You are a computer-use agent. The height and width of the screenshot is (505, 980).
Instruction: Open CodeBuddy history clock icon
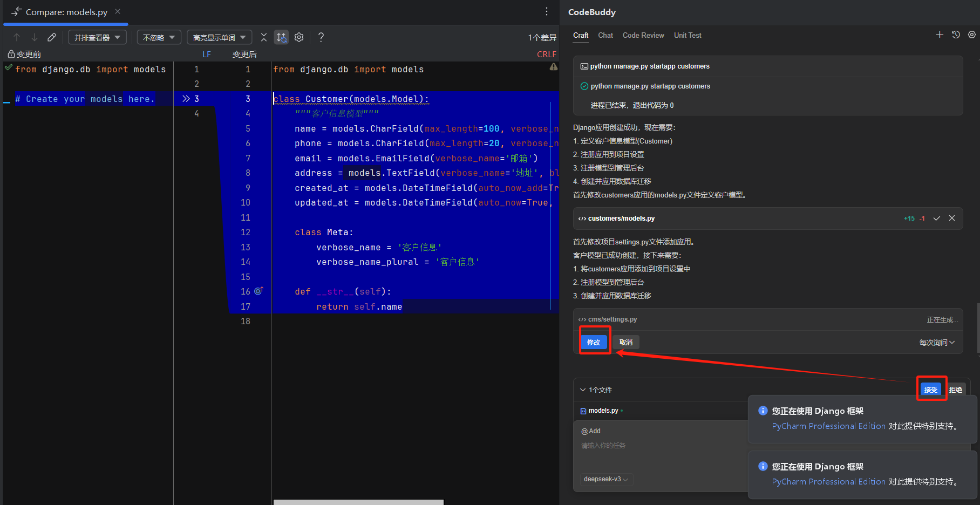(956, 35)
